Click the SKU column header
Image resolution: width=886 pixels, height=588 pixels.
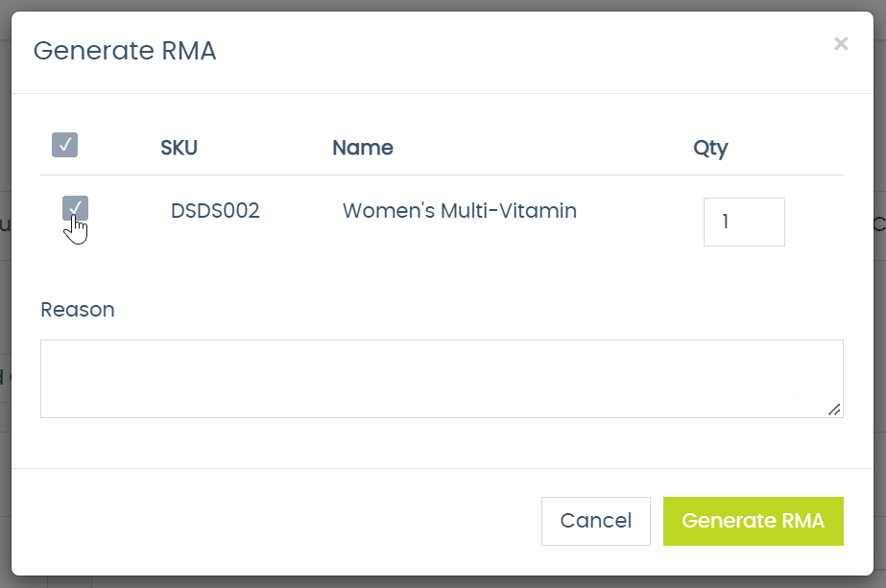pyautogui.click(x=179, y=148)
